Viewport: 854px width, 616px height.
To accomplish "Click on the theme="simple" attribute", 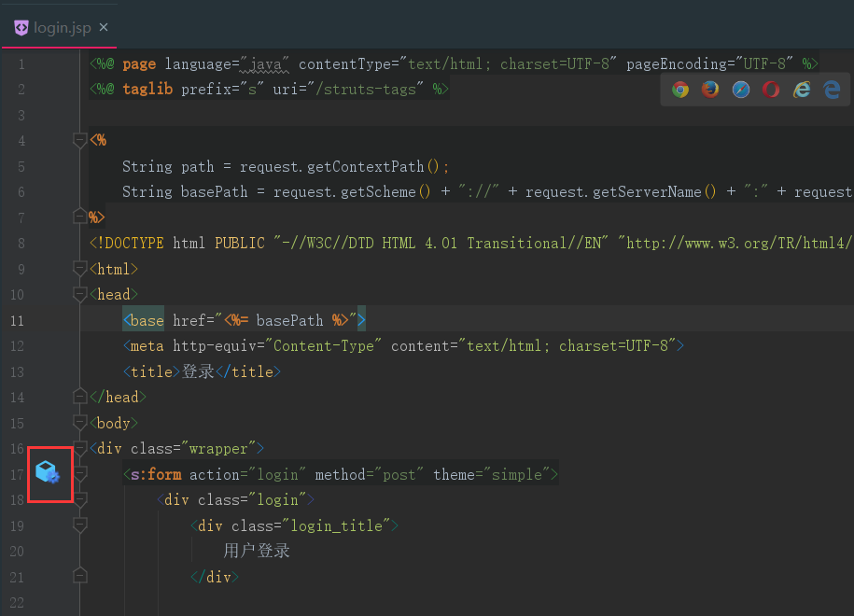I will tap(492, 474).
